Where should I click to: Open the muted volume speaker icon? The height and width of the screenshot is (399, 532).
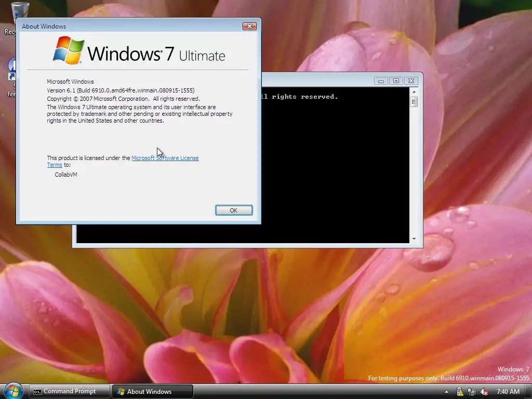click(484, 392)
